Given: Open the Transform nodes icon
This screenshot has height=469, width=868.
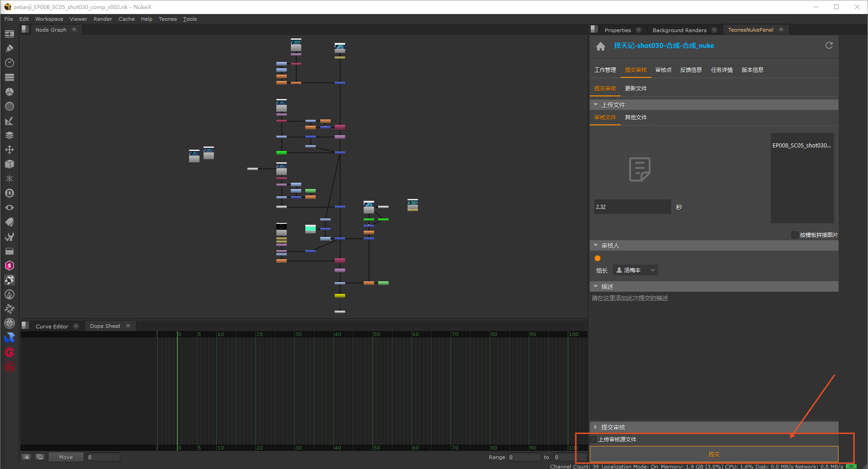Looking at the screenshot, I should tap(9, 150).
